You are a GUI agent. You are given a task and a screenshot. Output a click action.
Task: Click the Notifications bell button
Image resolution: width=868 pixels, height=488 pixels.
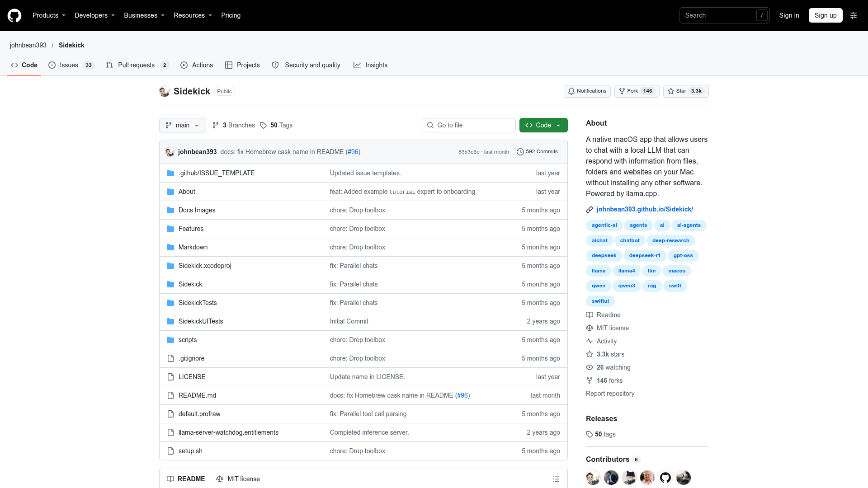point(587,91)
